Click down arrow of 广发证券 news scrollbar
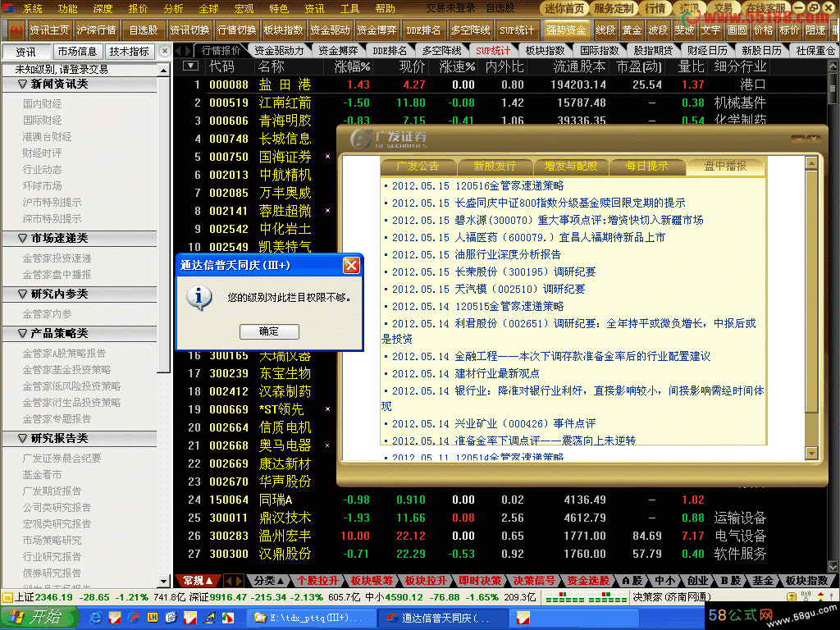 811,453
